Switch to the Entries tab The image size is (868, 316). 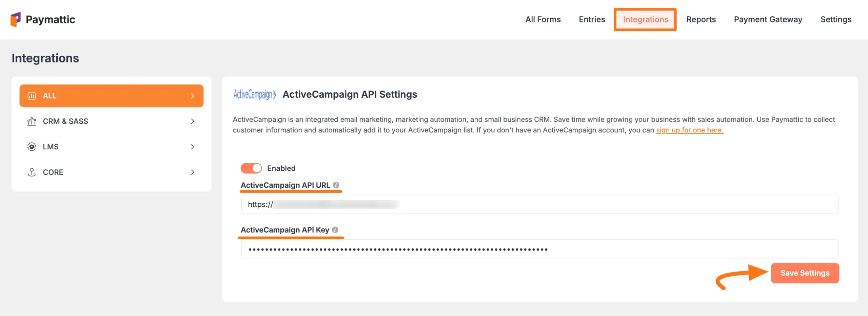tap(592, 19)
